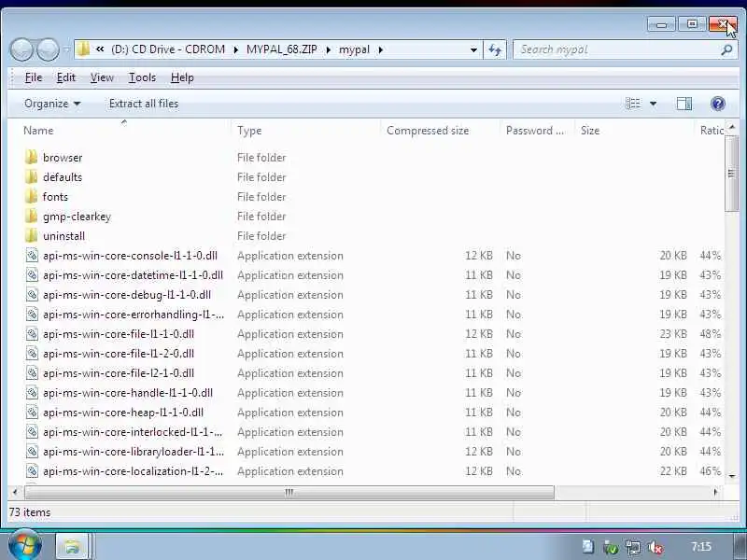Click the search magnifier icon
Viewport: 747px width, 560px height.
tap(726, 49)
